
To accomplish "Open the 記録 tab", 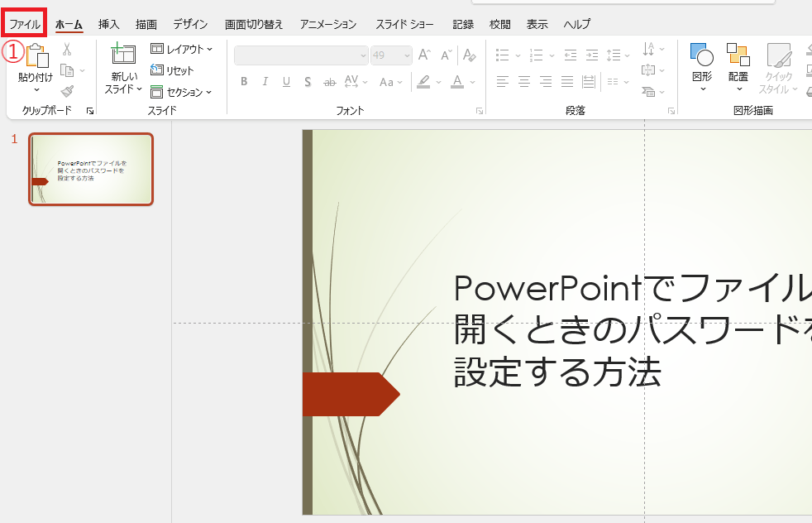I will click(463, 24).
